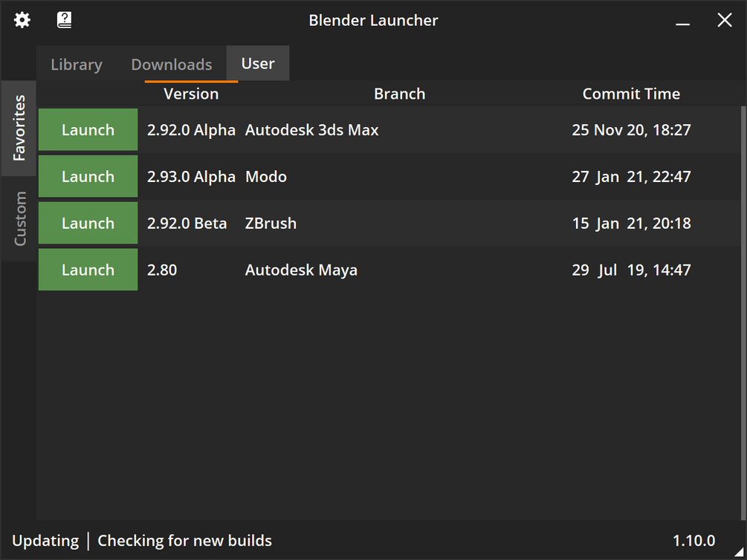
Task: Launch the 2.92.0 Beta ZBrush build
Action: pos(88,224)
